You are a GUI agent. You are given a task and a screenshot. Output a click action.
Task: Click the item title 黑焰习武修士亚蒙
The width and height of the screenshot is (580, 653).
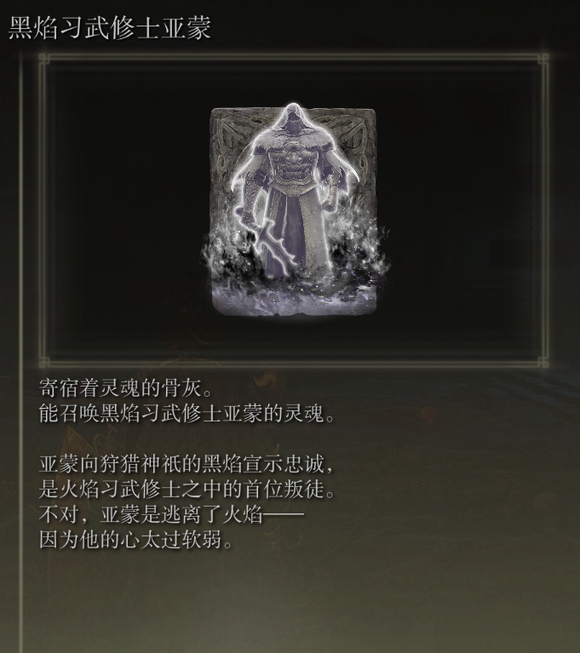pyautogui.click(x=110, y=28)
